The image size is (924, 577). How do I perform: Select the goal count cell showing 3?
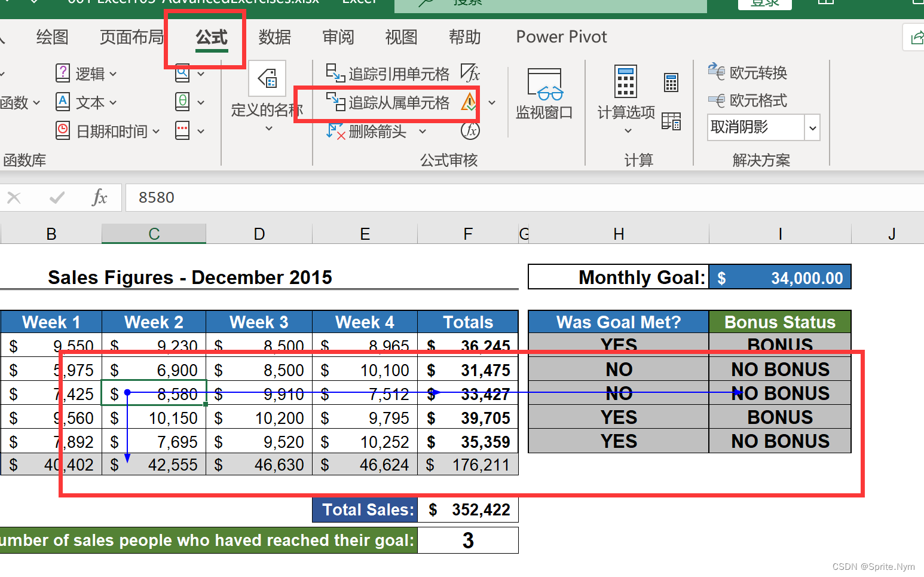coord(468,541)
